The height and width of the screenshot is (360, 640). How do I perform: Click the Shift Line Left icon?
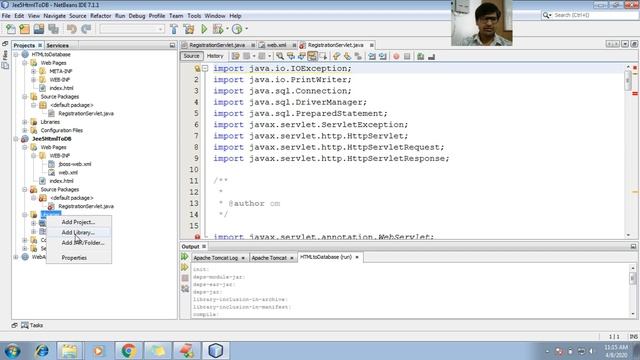click(x=371, y=56)
